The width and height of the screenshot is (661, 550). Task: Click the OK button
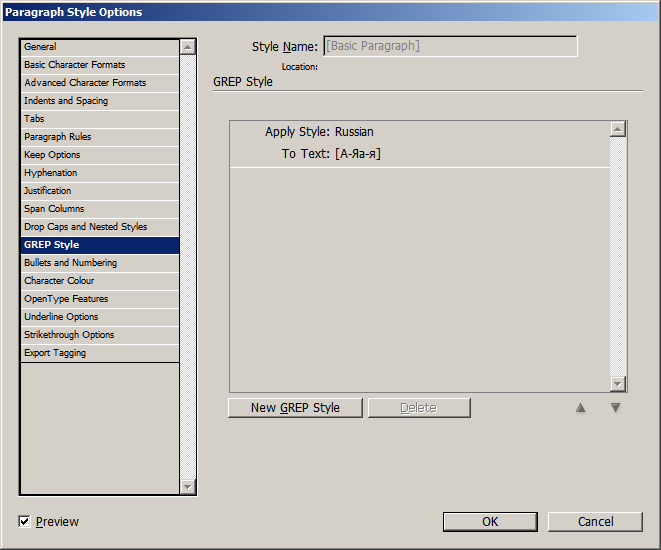coord(490,522)
